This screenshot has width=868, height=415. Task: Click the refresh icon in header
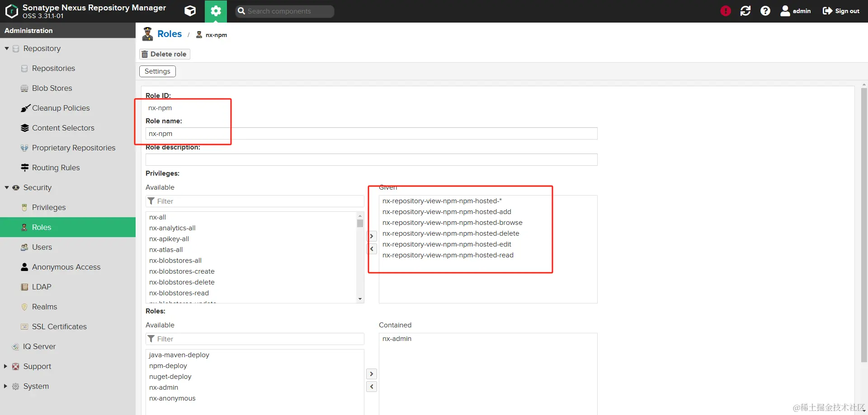(745, 11)
